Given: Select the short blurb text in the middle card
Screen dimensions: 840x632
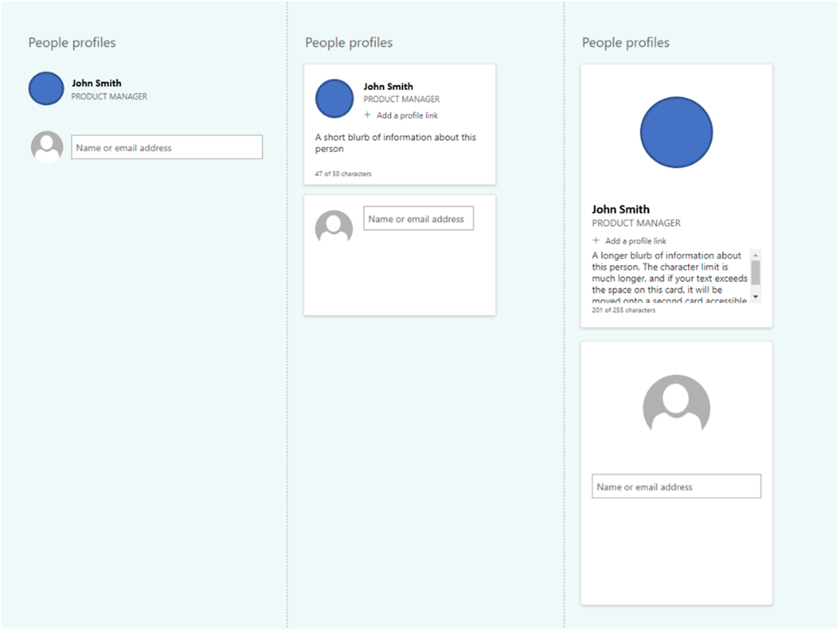Looking at the screenshot, I should coord(394,142).
